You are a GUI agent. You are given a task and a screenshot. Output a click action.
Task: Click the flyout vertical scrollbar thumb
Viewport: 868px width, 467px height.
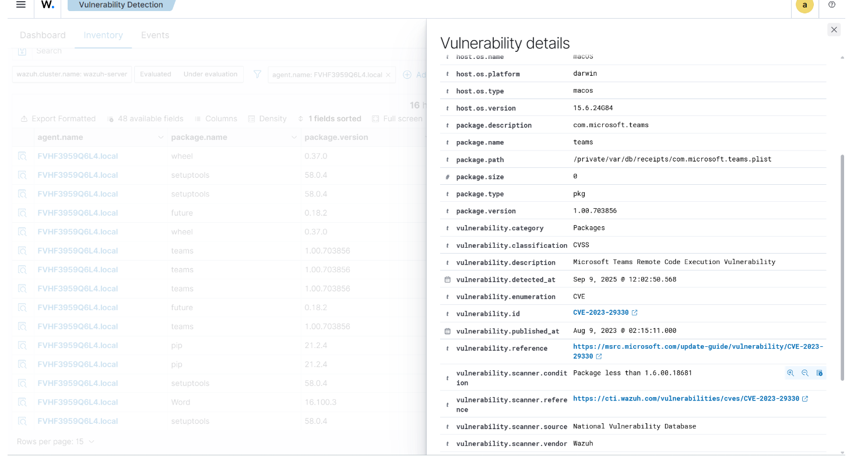pyautogui.click(x=842, y=268)
